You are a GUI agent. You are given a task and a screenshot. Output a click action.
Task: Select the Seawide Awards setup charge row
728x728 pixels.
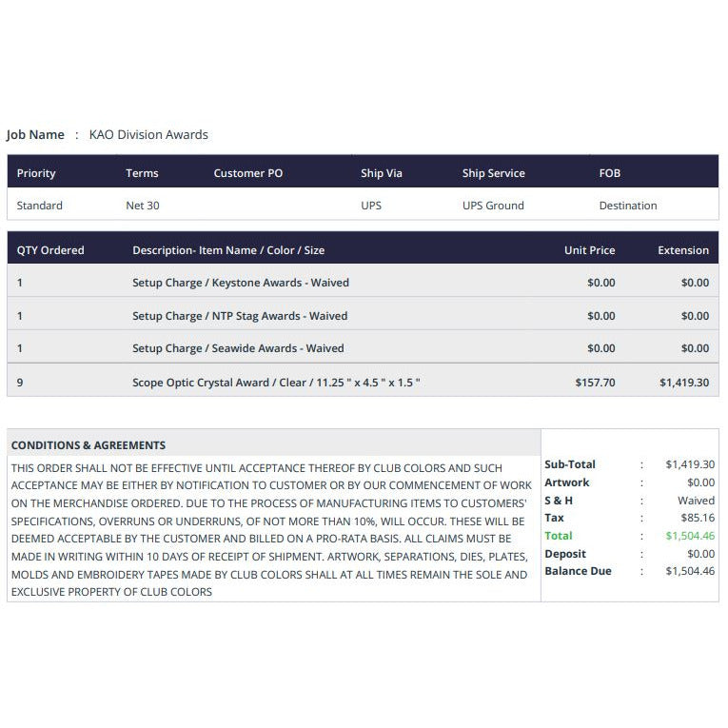pos(364,346)
